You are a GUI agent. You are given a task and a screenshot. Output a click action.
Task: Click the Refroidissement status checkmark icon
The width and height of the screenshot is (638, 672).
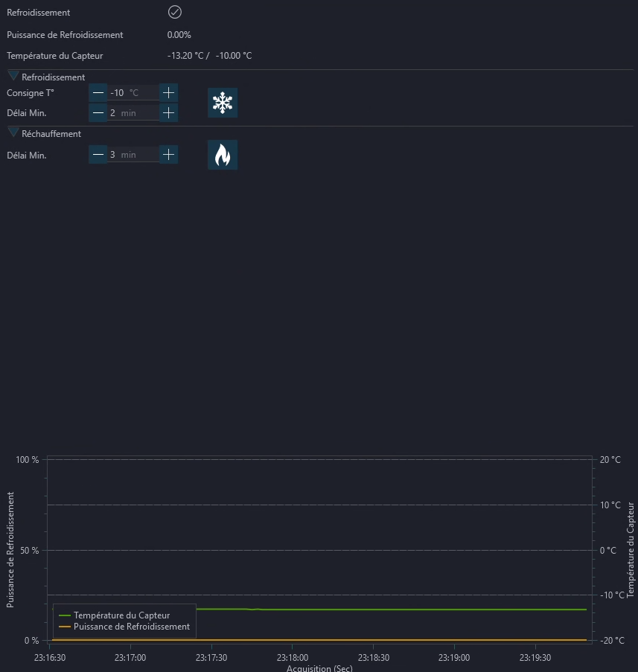(x=175, y=12)
